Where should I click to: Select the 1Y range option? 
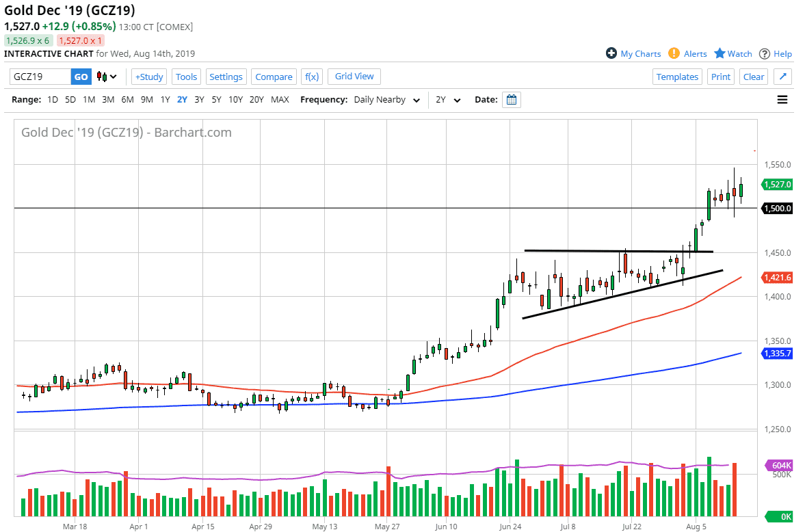tap(165, 100)
